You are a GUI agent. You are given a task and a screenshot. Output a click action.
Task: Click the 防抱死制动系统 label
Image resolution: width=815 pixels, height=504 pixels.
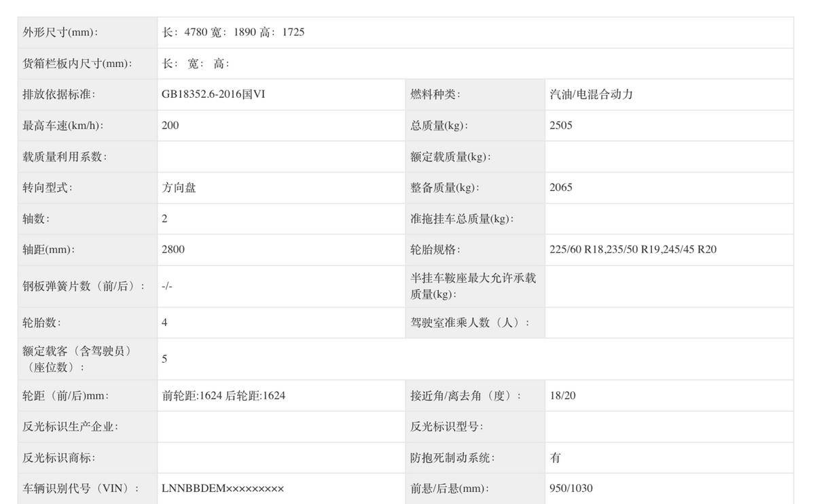(453, 458)
